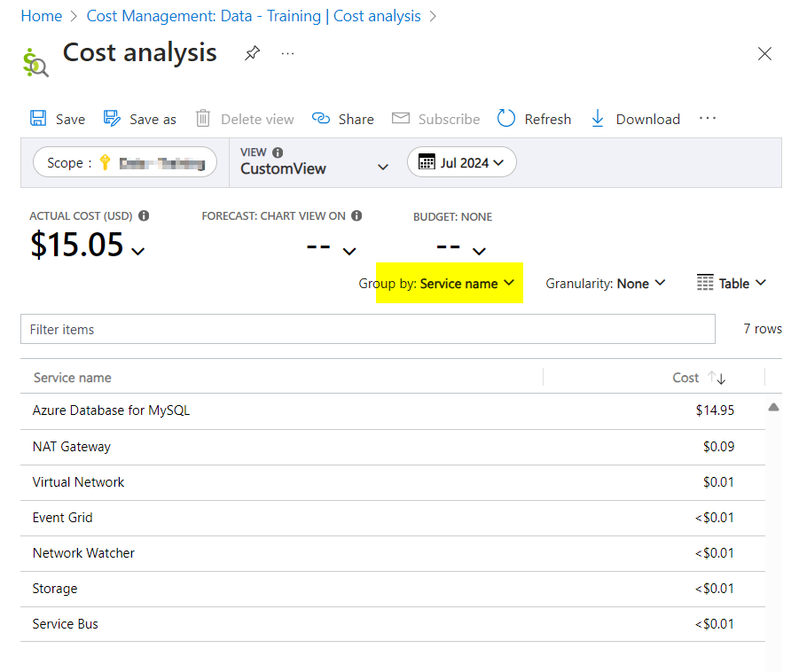Screen dimensions: 791x672
Task: Click the Delete view label
Action: click(x=257, y=119)
